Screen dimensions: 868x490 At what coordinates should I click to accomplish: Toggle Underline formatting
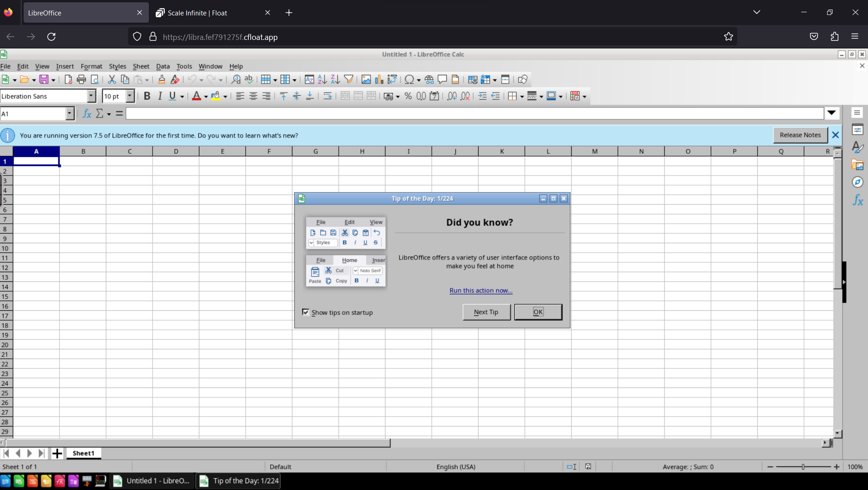pyautogui.click(x=173, y=96)
